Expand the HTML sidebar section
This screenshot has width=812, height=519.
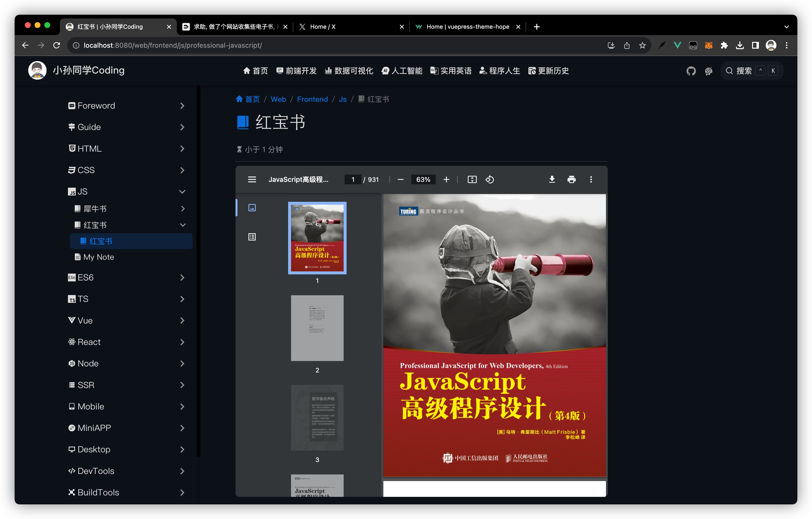pos(127,149)
